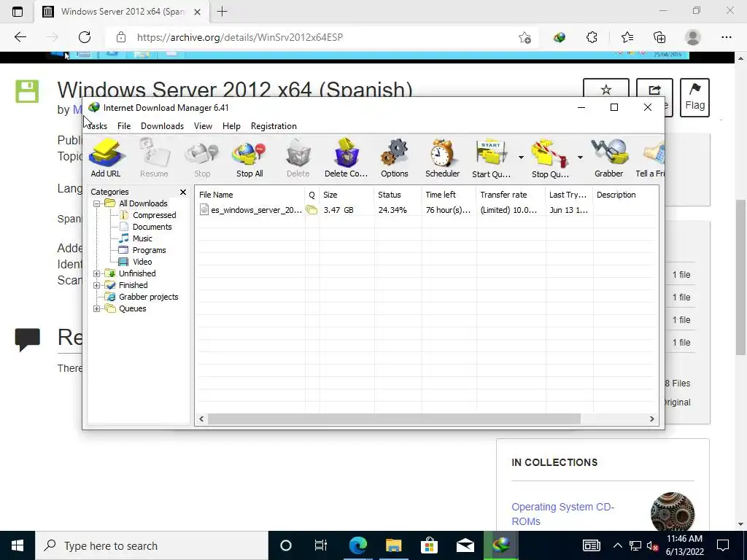This screenshot has width=747, height=560.
Task: Select the Video category
Action: [142, 262]
